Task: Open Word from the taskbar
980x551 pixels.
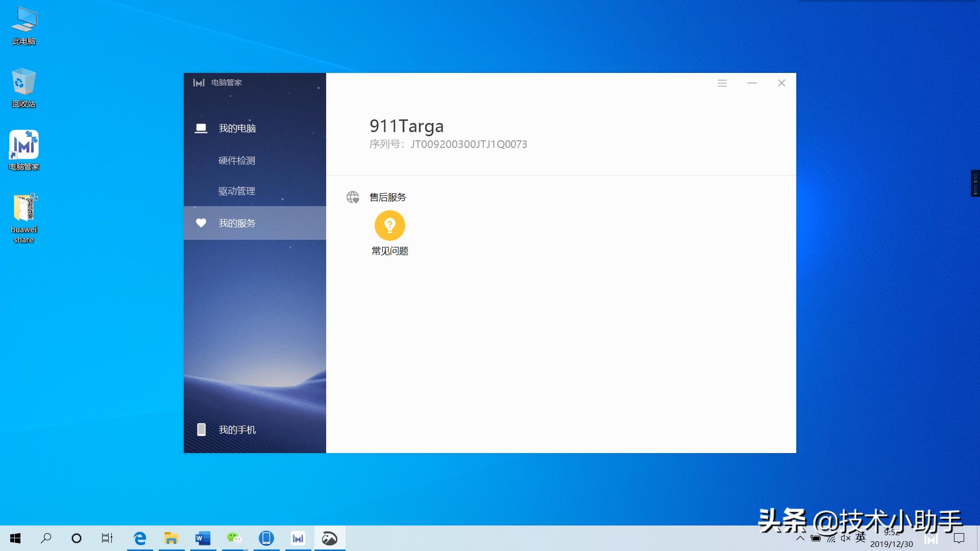Action: tap(203, 538)
